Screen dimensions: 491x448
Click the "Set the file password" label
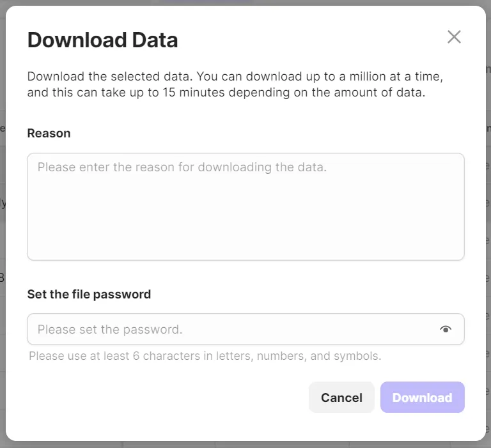pyautogui.click(x=89, y=294)
